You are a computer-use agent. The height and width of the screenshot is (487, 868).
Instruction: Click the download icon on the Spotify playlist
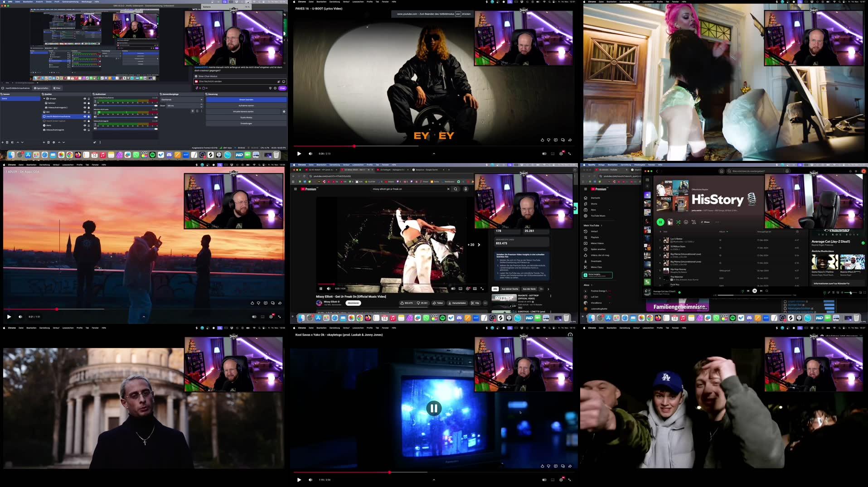tap(686, 222)
